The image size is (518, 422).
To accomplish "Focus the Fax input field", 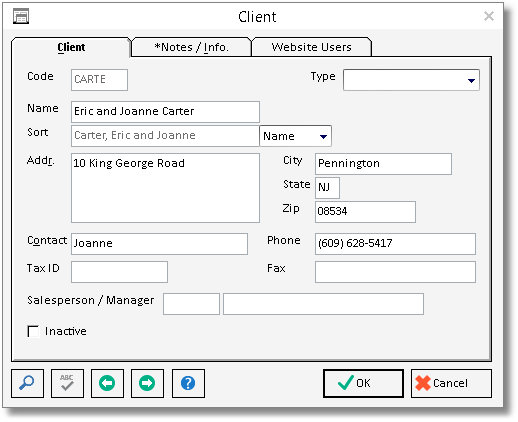I will point(395,272).
